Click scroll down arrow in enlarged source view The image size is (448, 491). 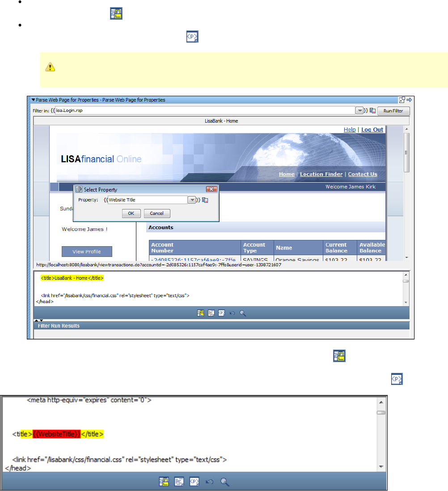tap(381, 466)
